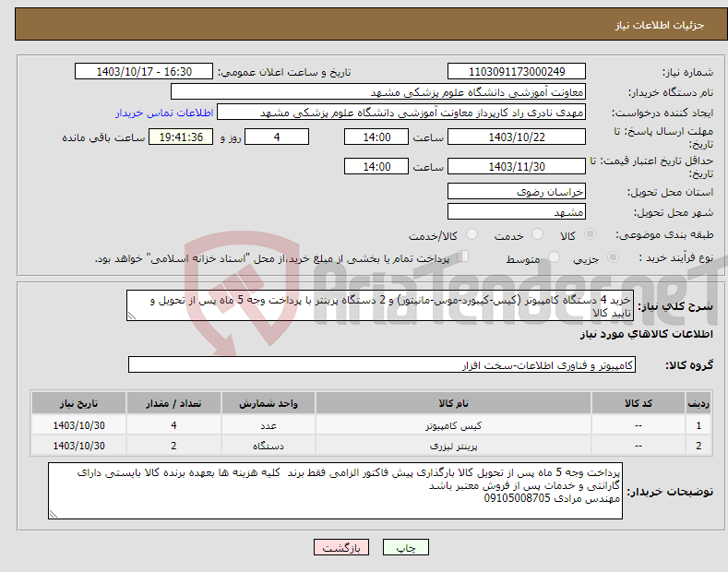This screenshot has width=728, height=572.
Task: Click quantity 2 in پرینتر لیزری row
Action: [173, 446]
